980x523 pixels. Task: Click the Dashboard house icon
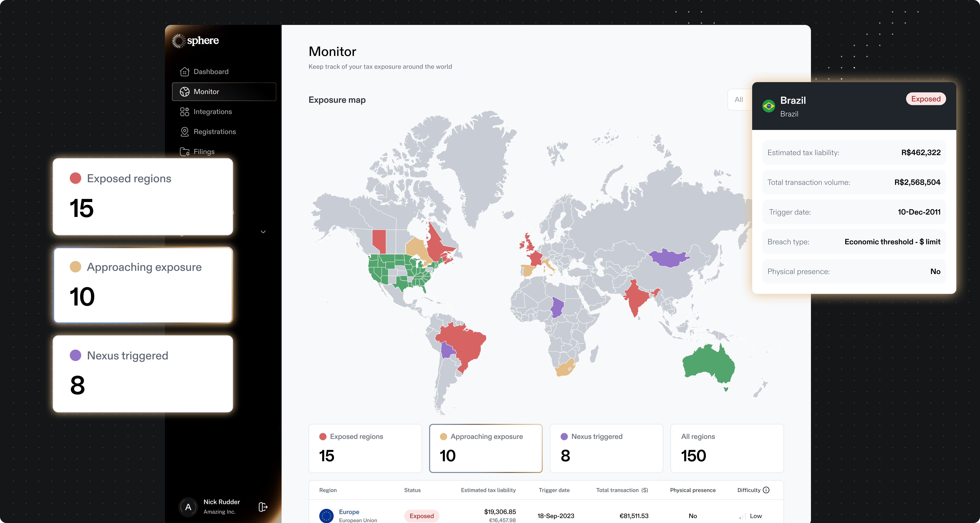[x=185, y=72]
